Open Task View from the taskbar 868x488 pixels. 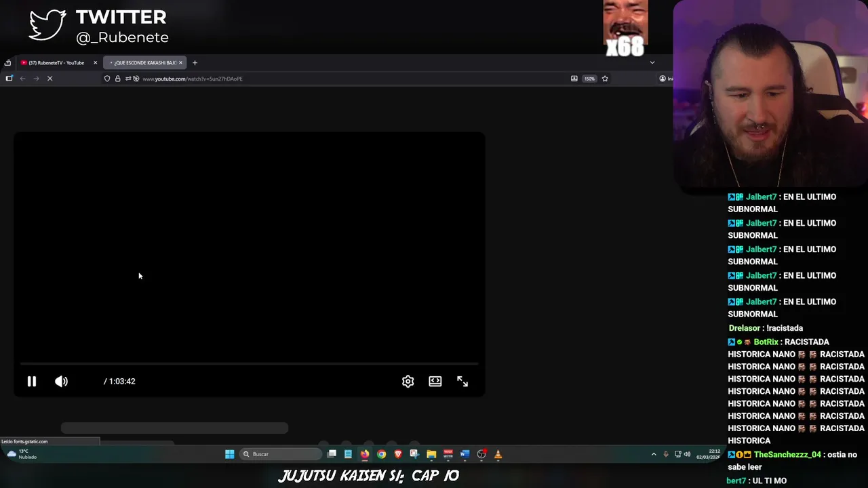pyautogui.click(x=332, y=454)
